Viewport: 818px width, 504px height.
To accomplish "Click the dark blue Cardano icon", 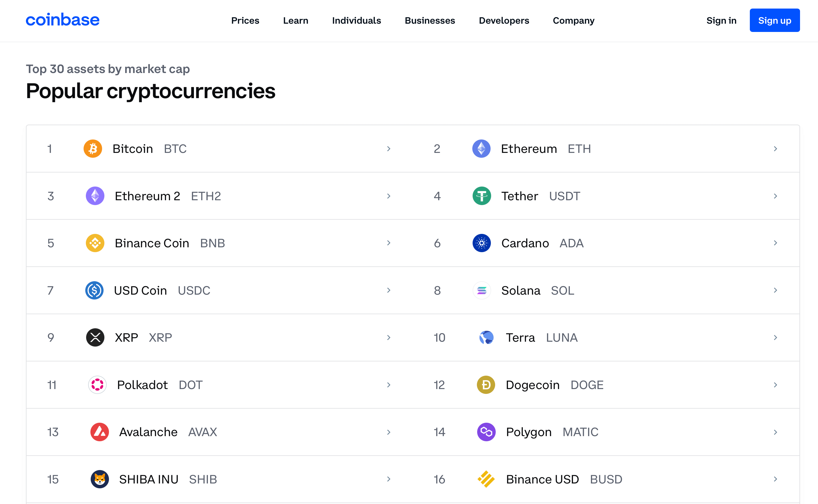I will coord(482,243).
